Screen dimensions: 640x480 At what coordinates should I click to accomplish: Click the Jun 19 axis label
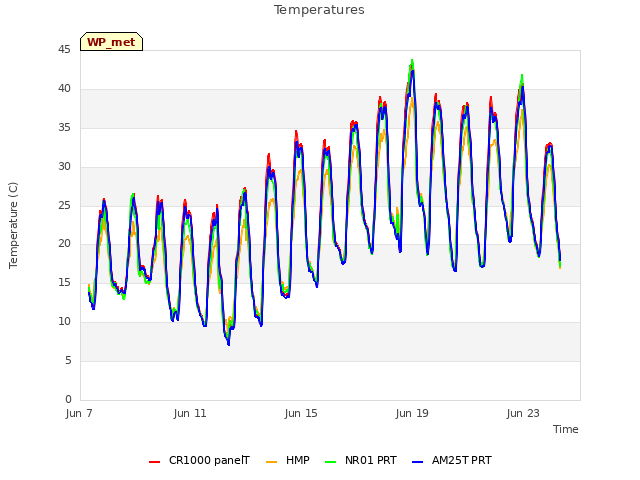pyautogui.click(x=412, y=413)
